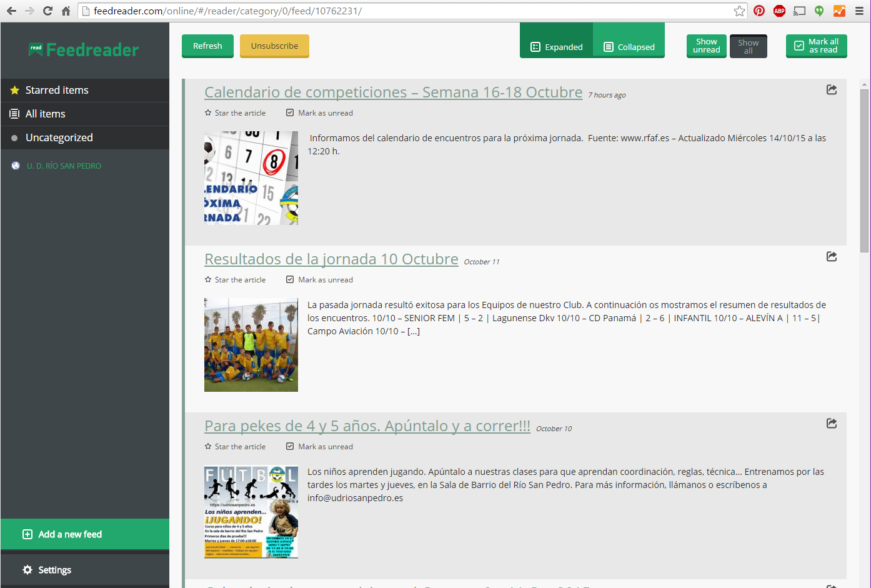The width and height of the screenshot is (871, 588).
Task: Open Resultados de la jornada 10 Octubre link
Action: click(x=331, y=259)
